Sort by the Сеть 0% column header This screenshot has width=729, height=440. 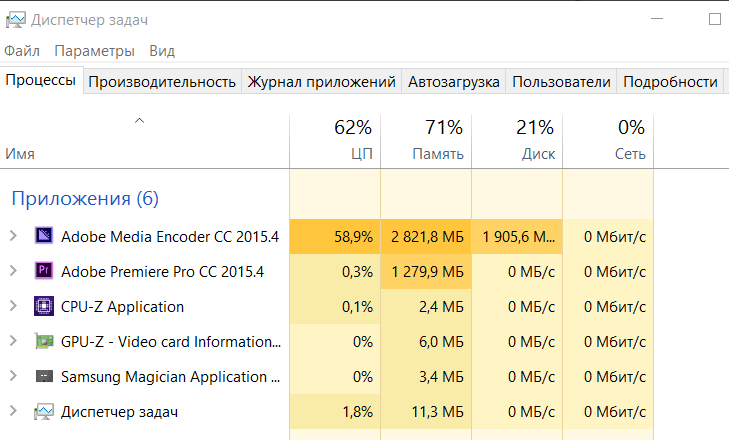point(608,141)
